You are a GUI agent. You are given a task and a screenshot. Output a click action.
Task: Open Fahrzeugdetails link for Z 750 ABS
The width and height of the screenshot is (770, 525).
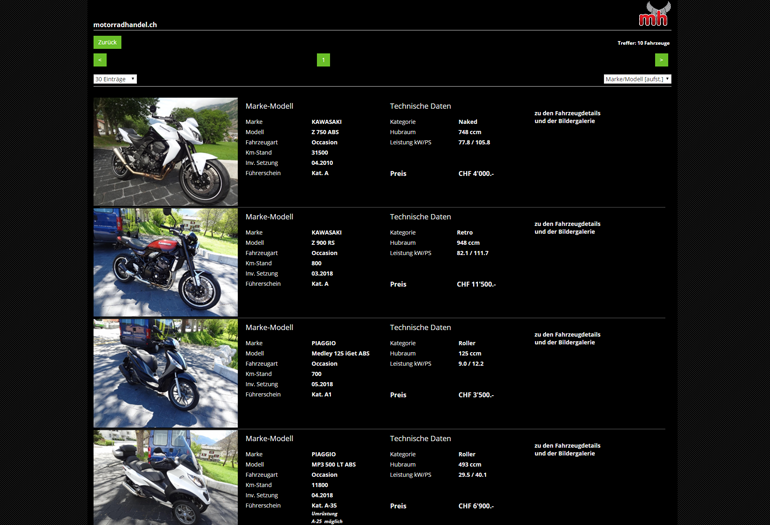[567, 117]
